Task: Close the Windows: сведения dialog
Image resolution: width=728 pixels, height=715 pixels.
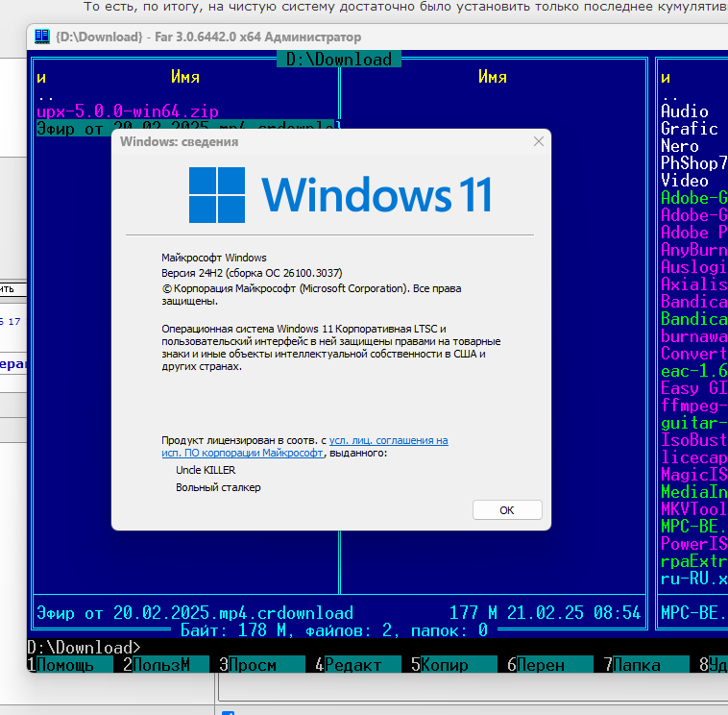Action: 539,141
